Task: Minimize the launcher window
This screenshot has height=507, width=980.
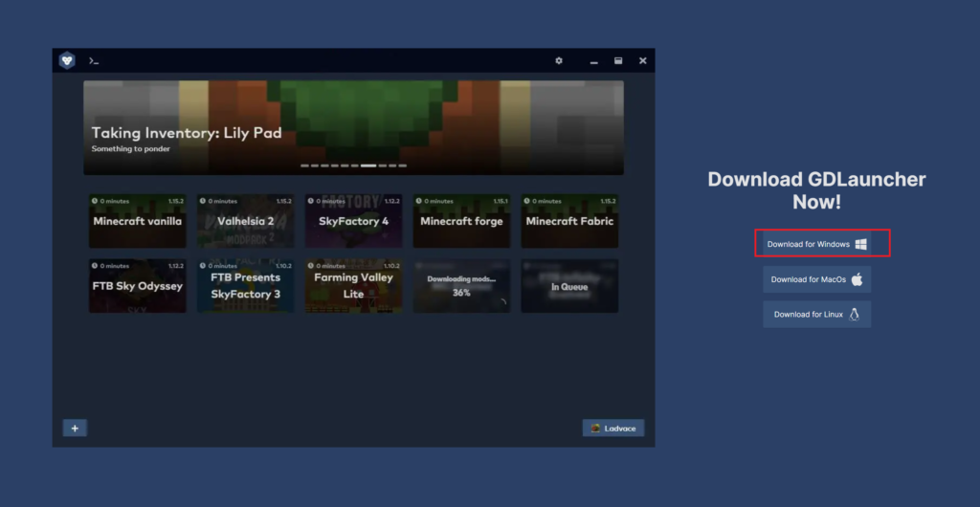Action: coord(594,61)
